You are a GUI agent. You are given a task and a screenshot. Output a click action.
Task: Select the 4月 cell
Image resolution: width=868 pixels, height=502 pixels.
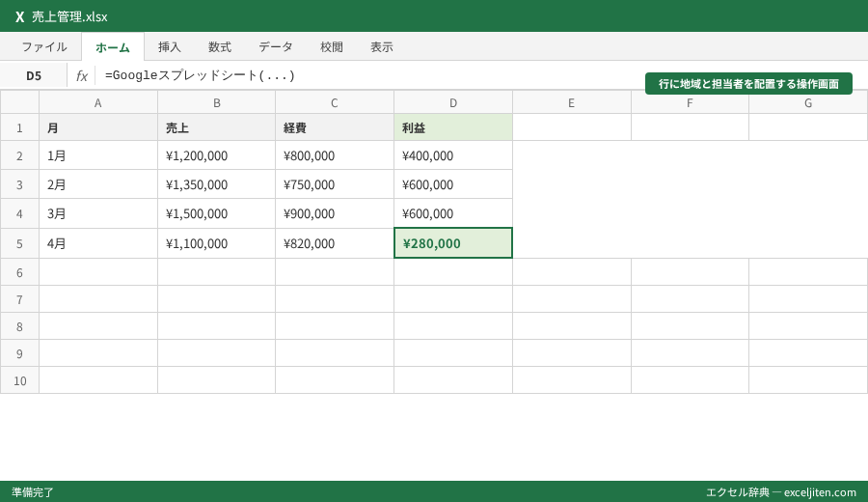(98, 243)
